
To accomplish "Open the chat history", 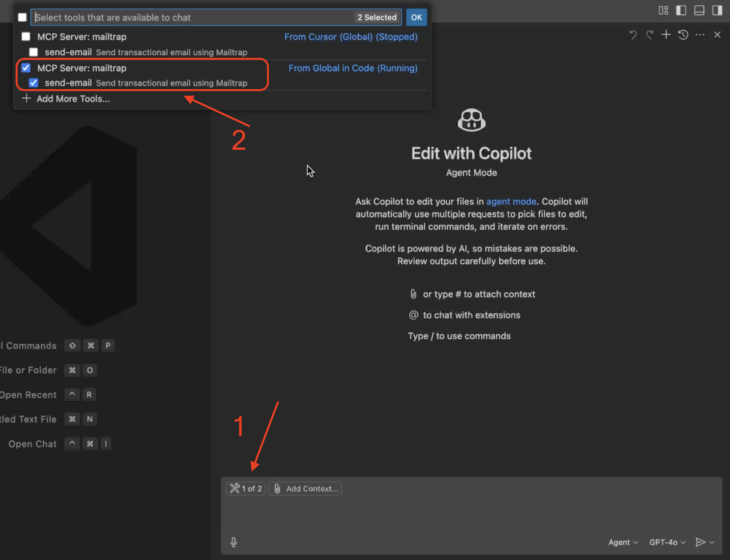I will pos(683,35).
